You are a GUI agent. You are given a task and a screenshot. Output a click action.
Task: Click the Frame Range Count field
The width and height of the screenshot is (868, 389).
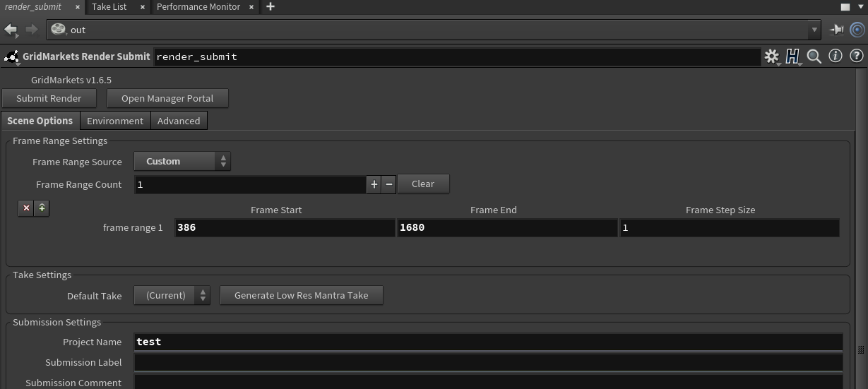click(x=250, y=184)
